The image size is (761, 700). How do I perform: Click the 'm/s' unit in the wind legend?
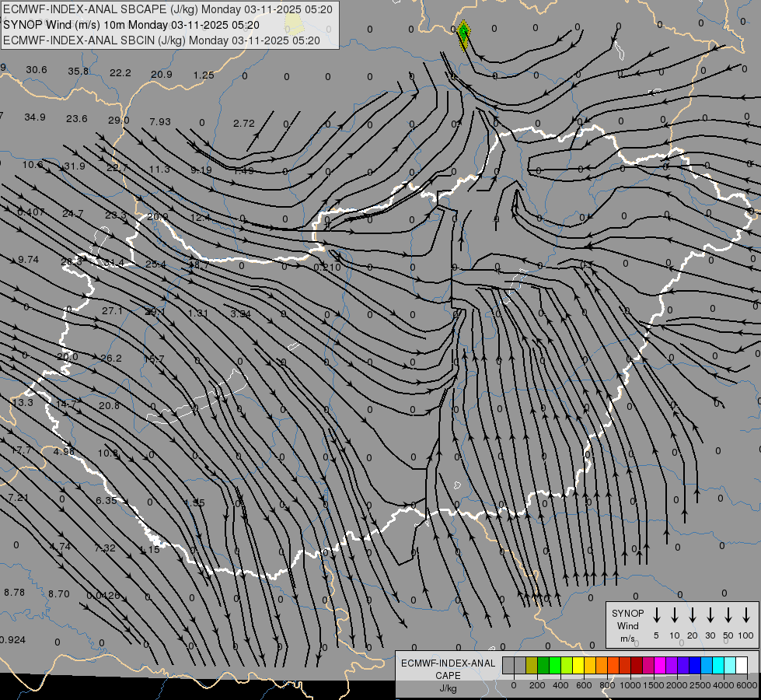[x=627, y=639]
